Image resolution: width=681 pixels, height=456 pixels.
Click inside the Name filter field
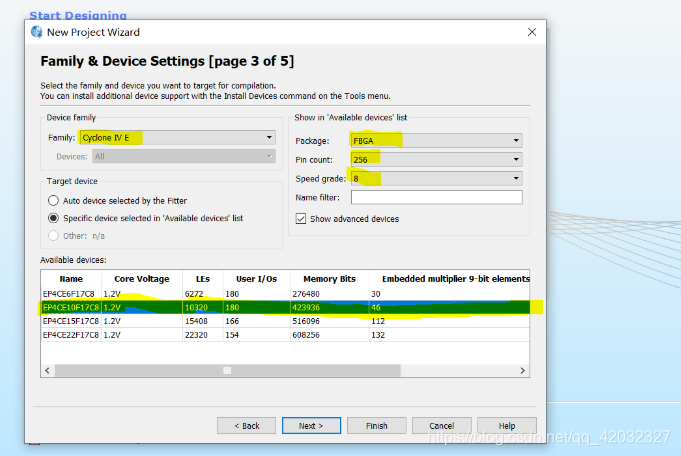pos(436,197)
